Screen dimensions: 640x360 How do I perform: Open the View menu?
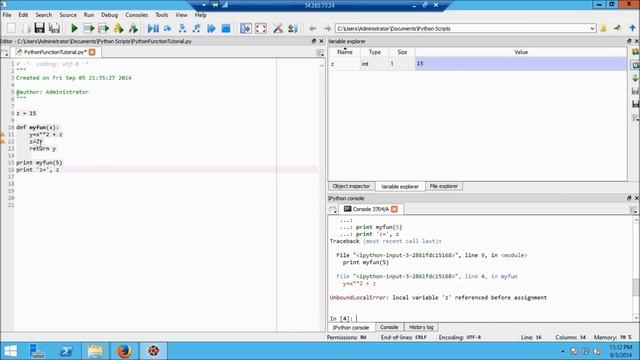(x=181, y=15)
